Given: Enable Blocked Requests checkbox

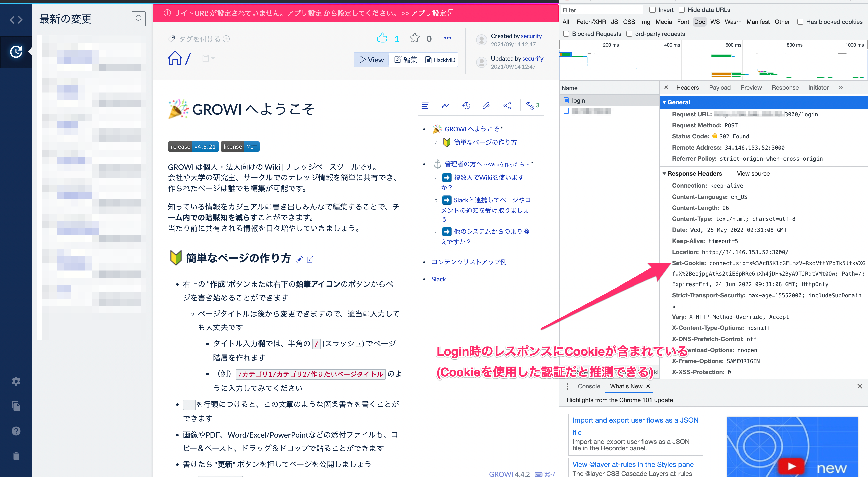Looking at the screenshot, I should coord(566,34).
